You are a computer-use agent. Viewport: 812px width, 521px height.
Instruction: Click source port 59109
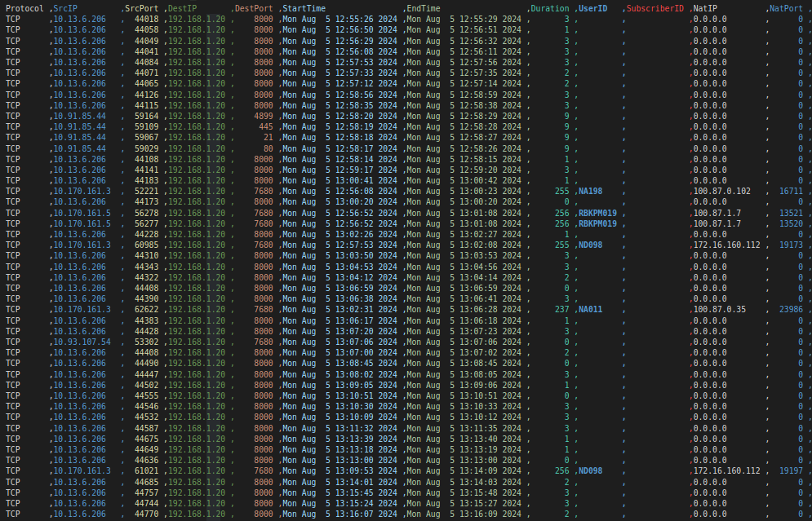tap(147, 126)
